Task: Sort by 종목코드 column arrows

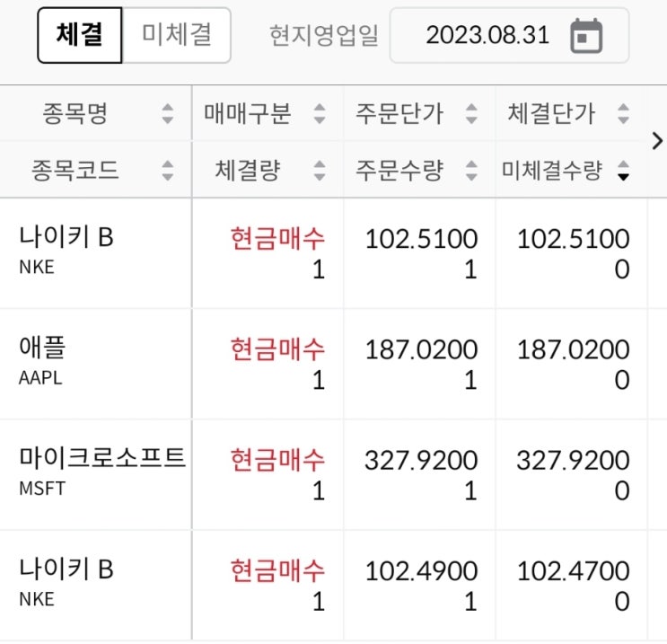Action: (x=167, y=170)
